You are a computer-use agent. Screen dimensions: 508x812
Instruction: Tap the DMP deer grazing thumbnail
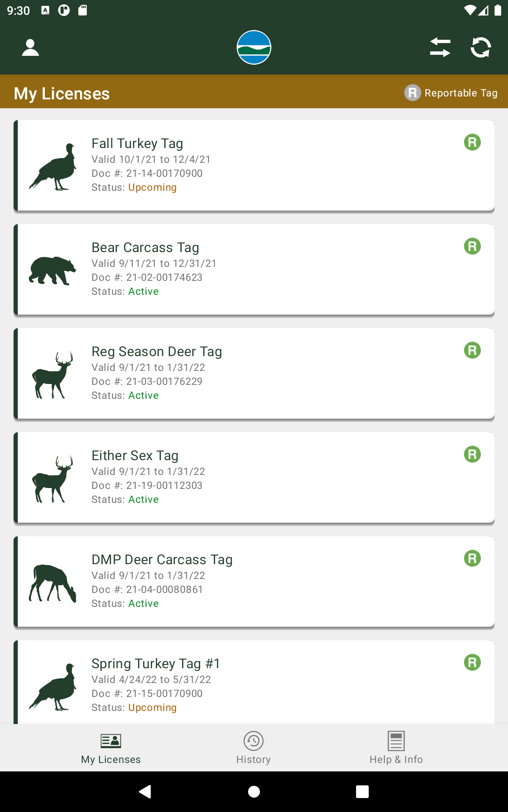(52, 583)
